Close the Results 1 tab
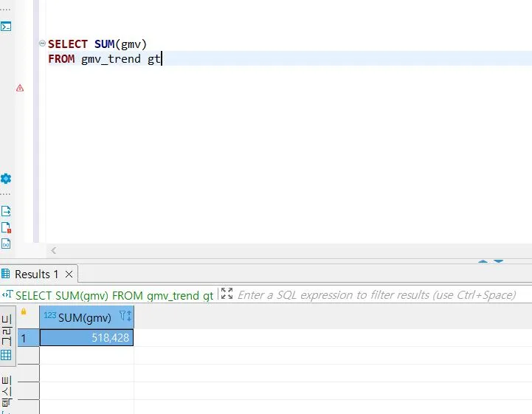The width and height of the screenshot is (532, 414). (x=69, y=275)
